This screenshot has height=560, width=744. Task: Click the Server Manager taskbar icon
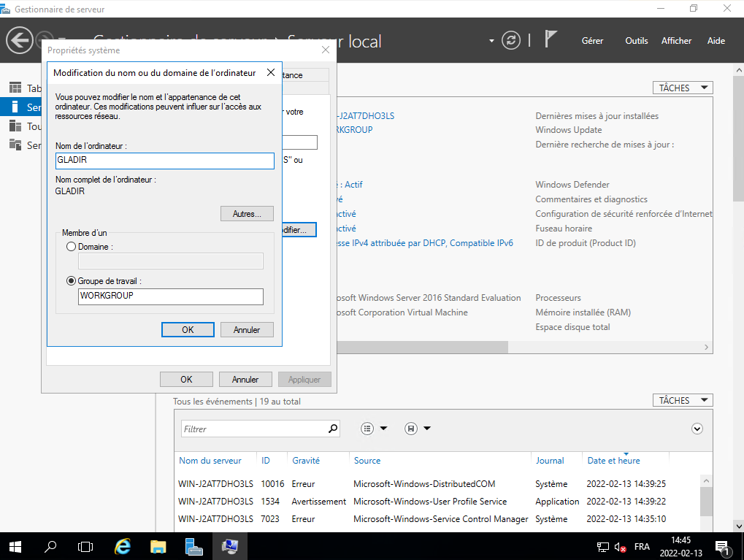(193, 546)
